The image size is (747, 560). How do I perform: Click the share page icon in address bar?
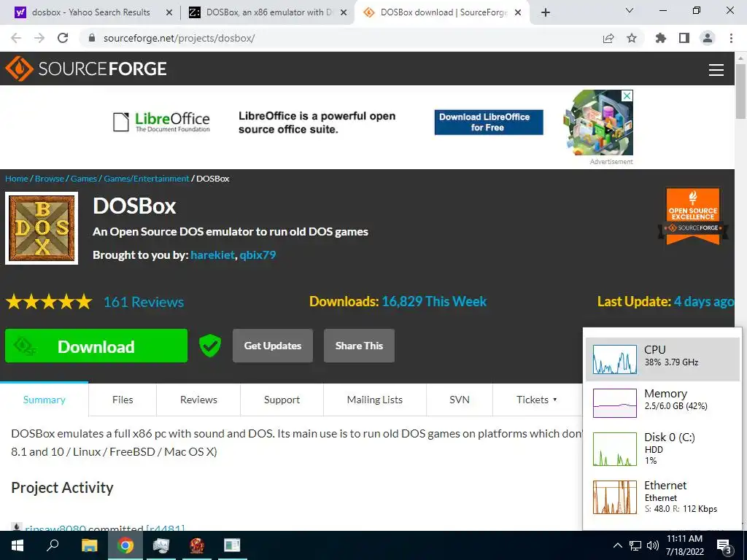coord(608,38)
